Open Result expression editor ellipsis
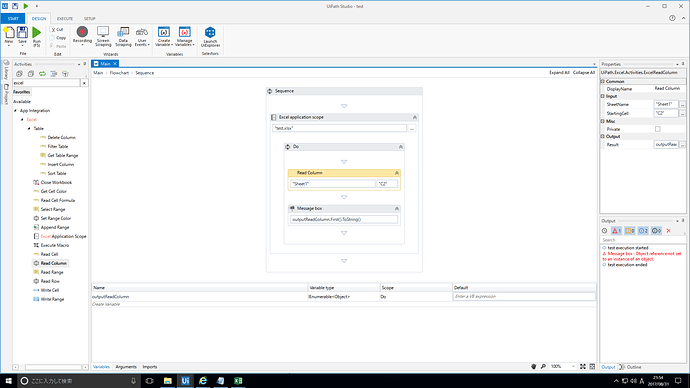 point(683,144)
